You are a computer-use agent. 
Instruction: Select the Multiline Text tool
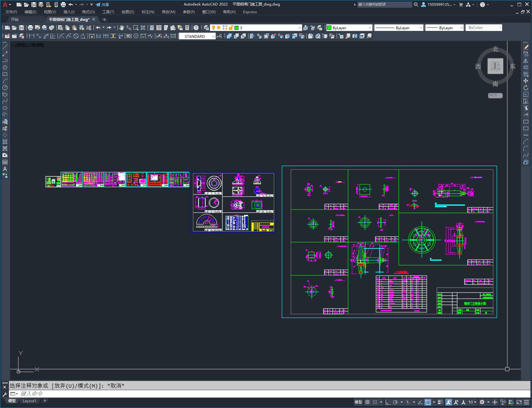pos(5,169)
